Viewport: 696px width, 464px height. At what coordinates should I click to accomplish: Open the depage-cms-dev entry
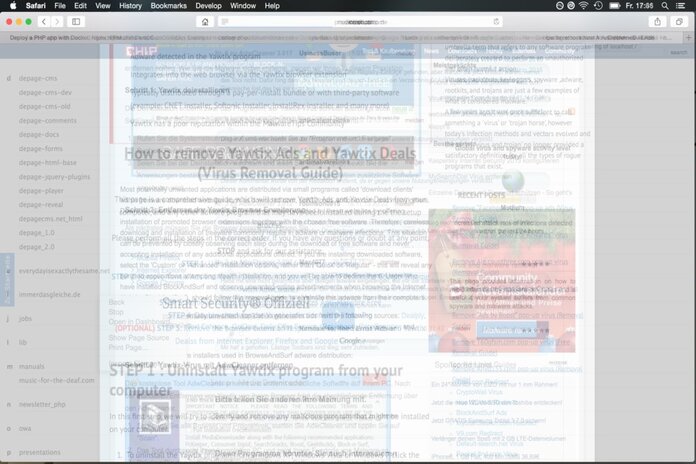coord(45,92)
